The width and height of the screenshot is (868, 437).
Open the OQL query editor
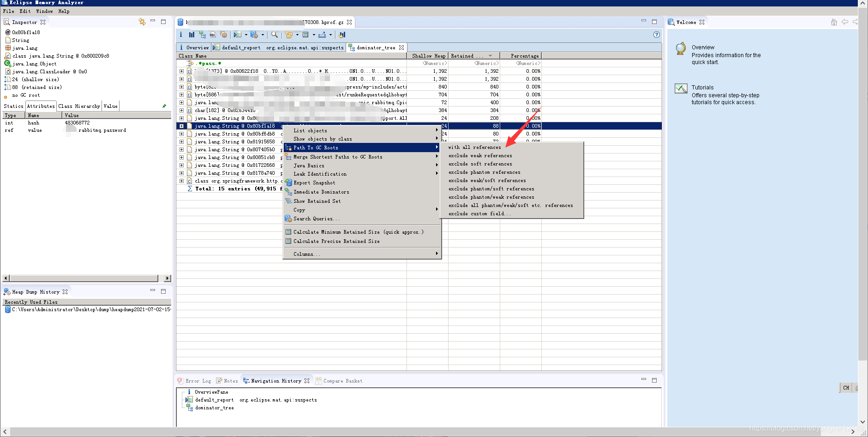213,35
